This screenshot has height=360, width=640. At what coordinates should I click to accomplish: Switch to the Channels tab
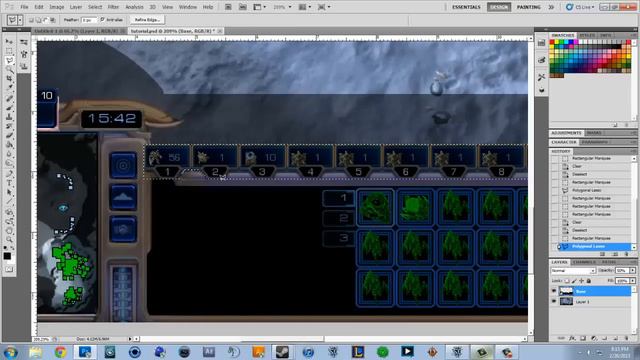[x=584, y=262]
